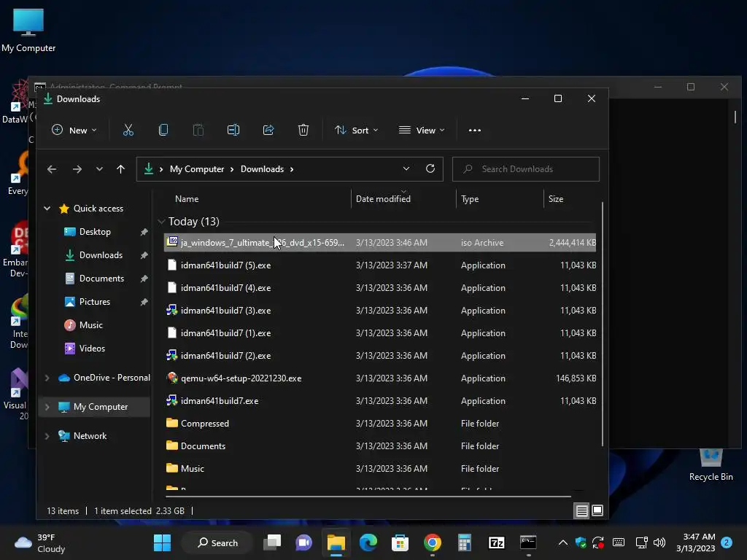
Task: Open clock showing 3:47 AM
Action: tap(695, 542)
